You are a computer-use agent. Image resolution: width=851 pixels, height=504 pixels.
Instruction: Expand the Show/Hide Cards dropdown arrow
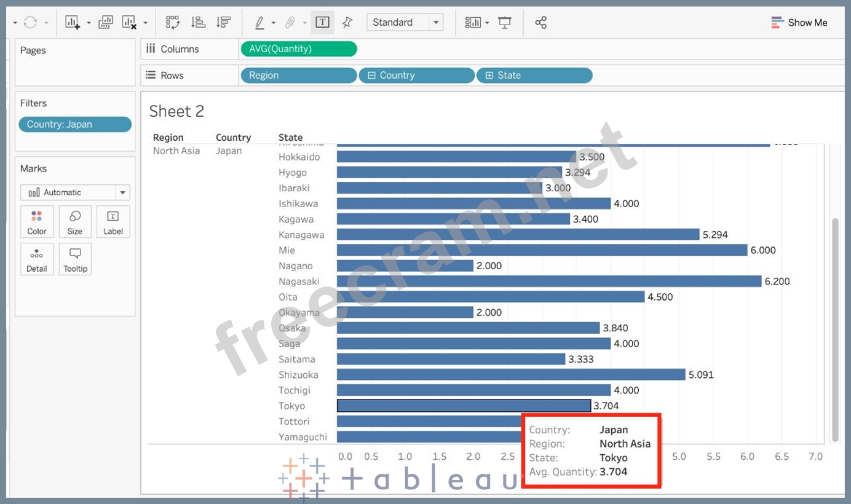click(x=487, y=23)
